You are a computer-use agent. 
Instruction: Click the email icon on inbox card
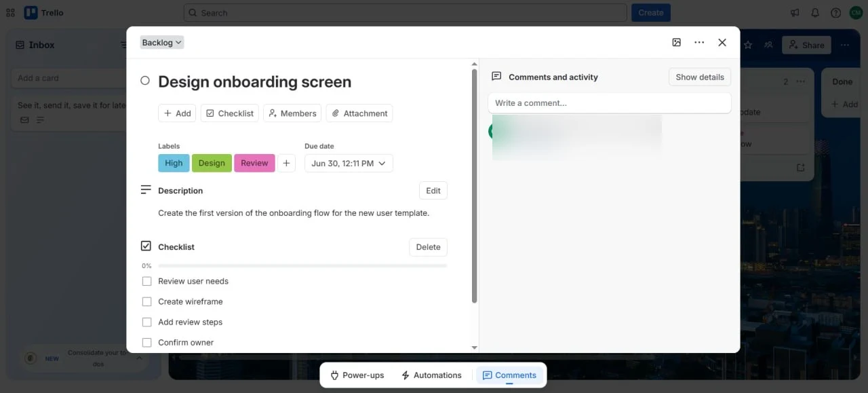tap(24, 120)
